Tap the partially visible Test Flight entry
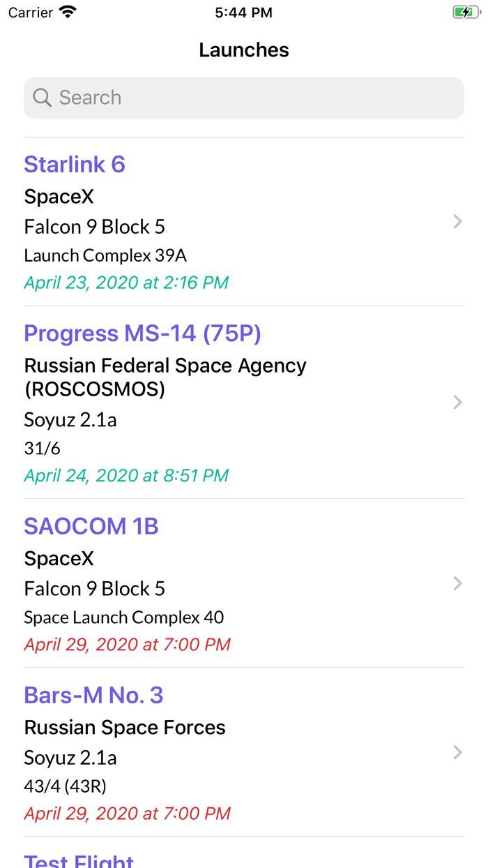The height and width of the screenshot is (868, 488). click(x=79, y=860)
